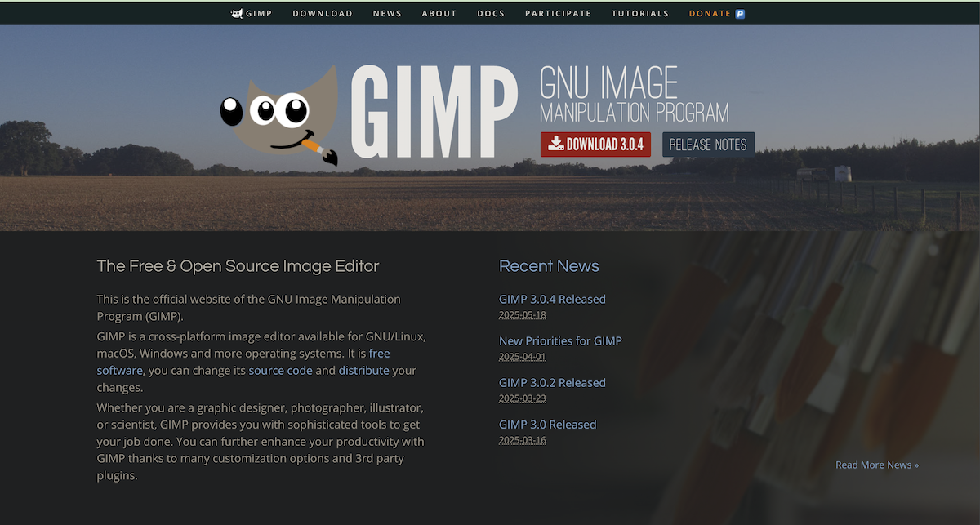Follow the free software link
Image resolution: width=980 pixels, height=525 pixels.
pyautogui.click(x=243, y=362)
